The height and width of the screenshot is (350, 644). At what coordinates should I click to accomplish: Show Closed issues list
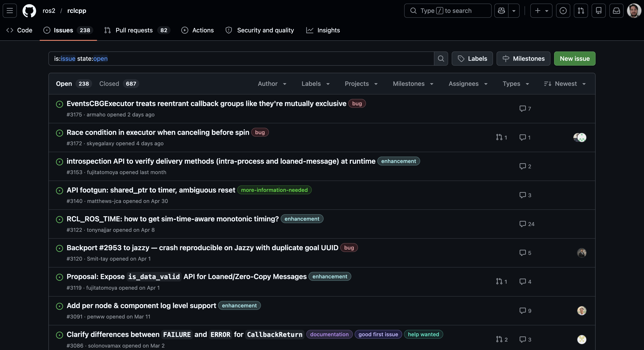119,84
